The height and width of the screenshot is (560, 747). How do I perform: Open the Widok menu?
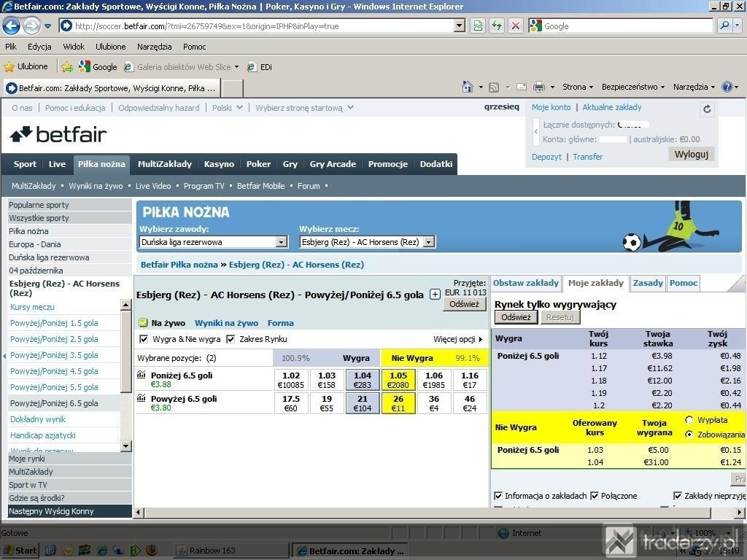pos(74,47)
